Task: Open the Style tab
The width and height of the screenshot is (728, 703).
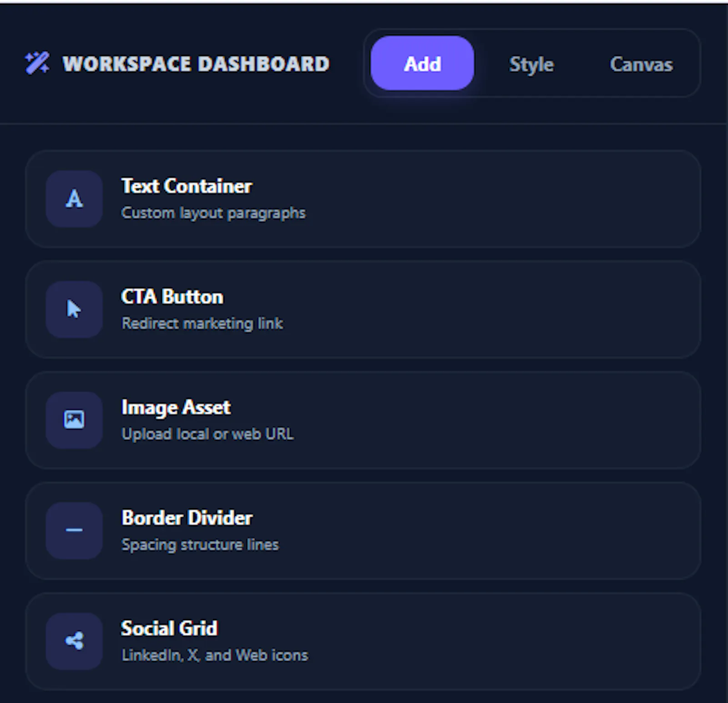Action: click(531, 64)
